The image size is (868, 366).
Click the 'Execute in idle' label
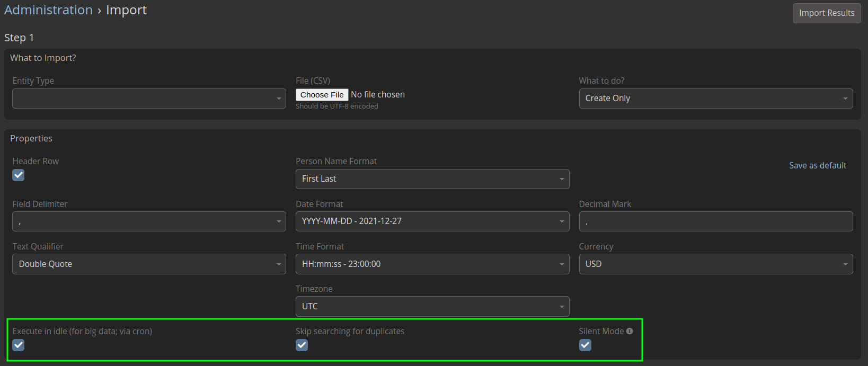pyautogui.click(x=82, y=331)
